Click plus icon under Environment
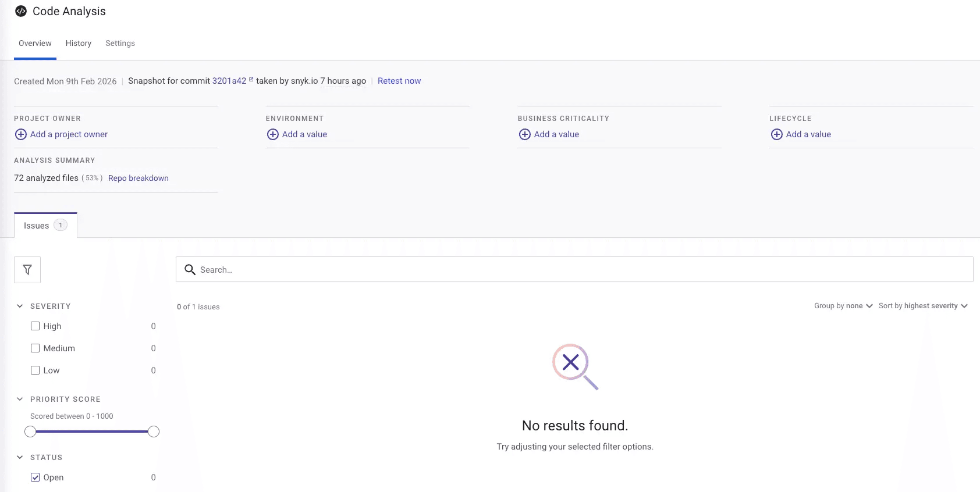This screenshot has width=980, height=492. click(273, 134)
